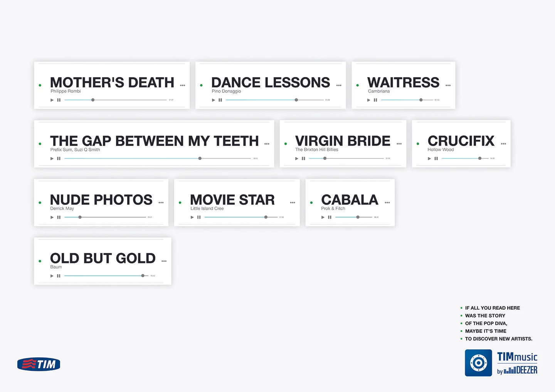This screenshot has width=555, height=392.
Task: Play the Virgin Bride track
Action: (297, 159)
